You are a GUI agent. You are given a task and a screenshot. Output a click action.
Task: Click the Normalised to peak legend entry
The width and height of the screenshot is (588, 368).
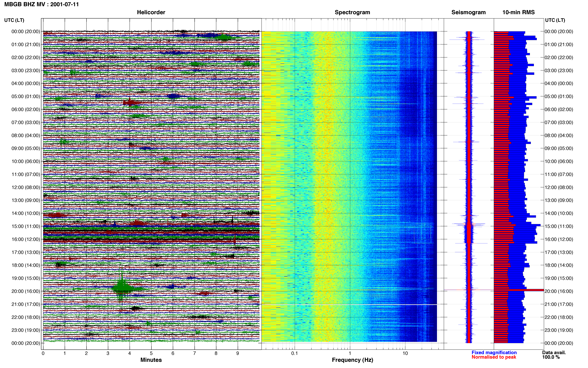pos(494,357)
